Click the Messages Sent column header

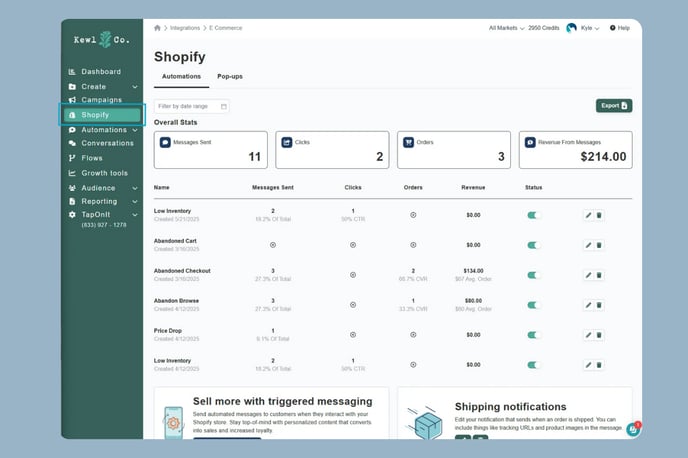[273, 188]
